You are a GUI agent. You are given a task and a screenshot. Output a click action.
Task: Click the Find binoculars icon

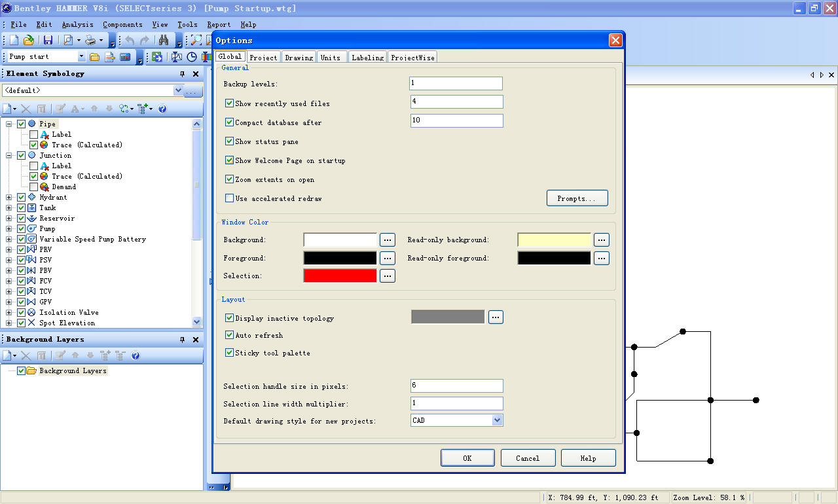[164, 41]
